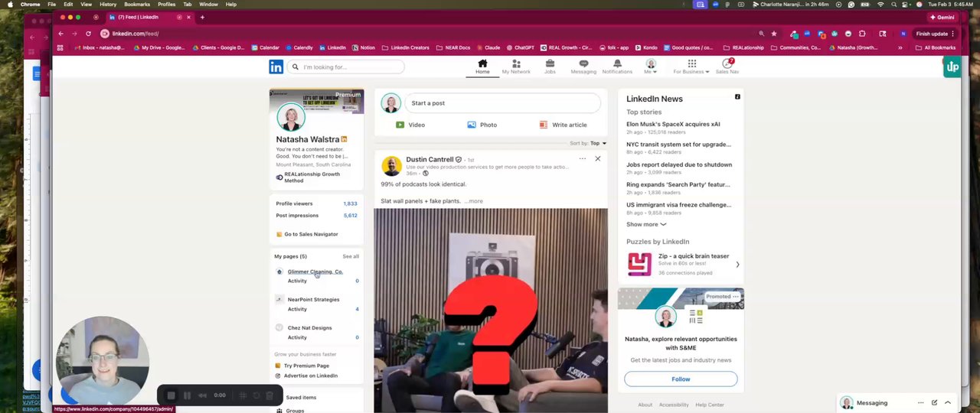The width and height of the screenshot is (980, 413).
Task: Open Groups in the left sidebar
Action: pos(295,411)
